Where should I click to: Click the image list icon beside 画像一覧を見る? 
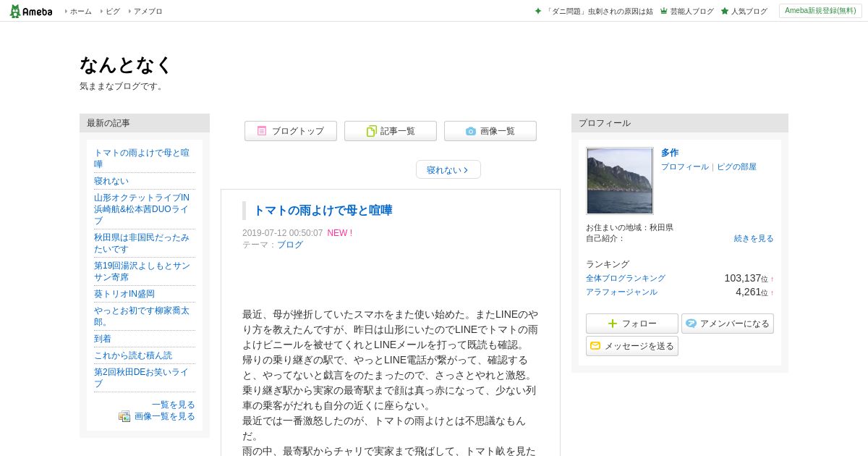tap(124, 416)
